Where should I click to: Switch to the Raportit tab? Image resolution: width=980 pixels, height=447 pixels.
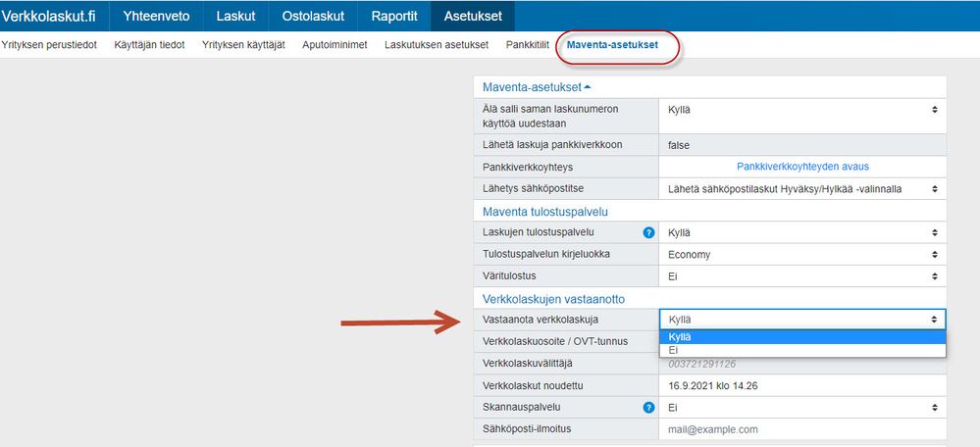(394, 16)
